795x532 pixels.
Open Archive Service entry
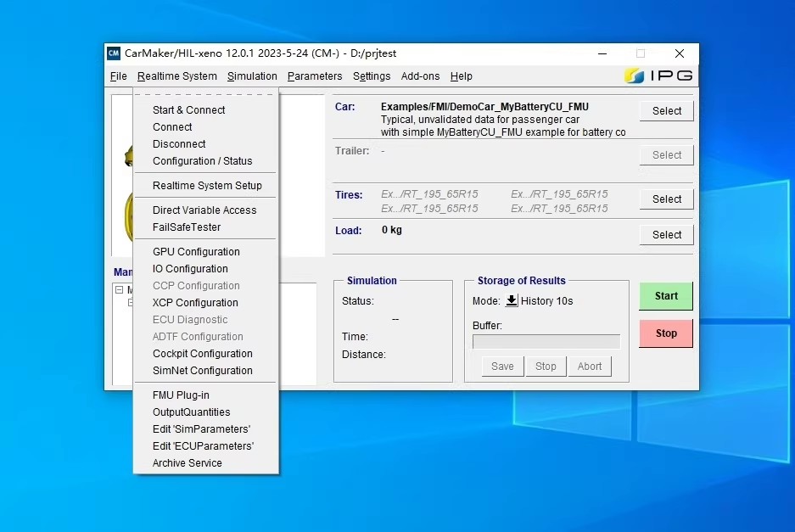click(x=206, y=463)
